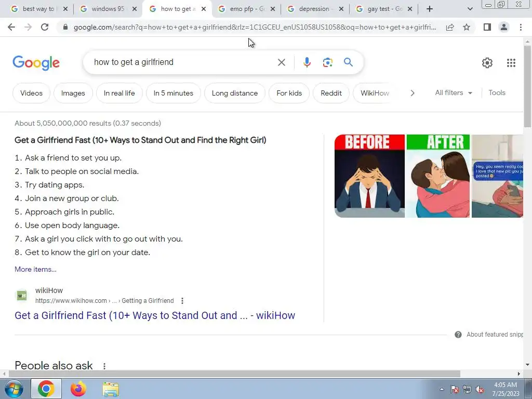This screenshot has height=399, width=532.
Task: Click the vertical page scrollbar
Action: point(528,87)
